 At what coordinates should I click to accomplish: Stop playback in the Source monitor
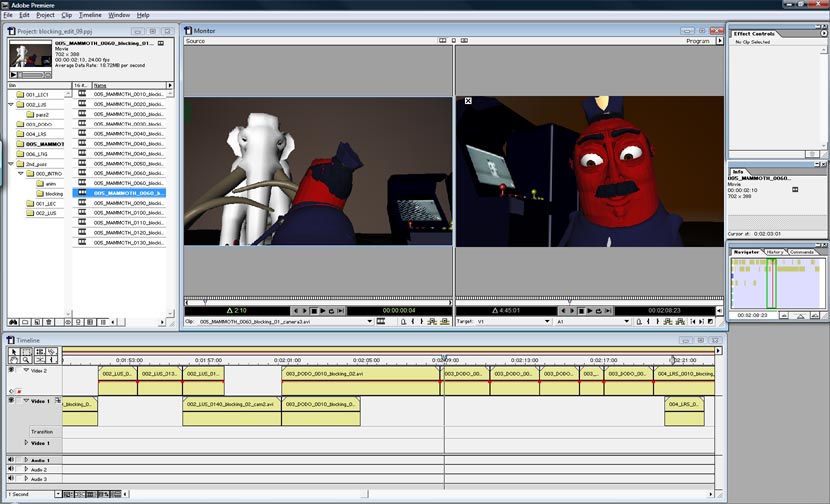(x=314, y=311)
